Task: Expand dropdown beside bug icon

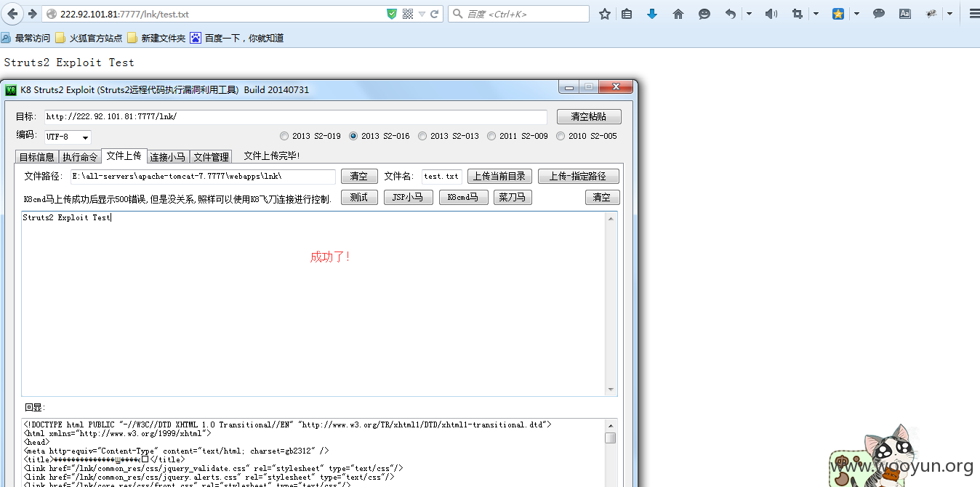Action: [x=949, y=14]
